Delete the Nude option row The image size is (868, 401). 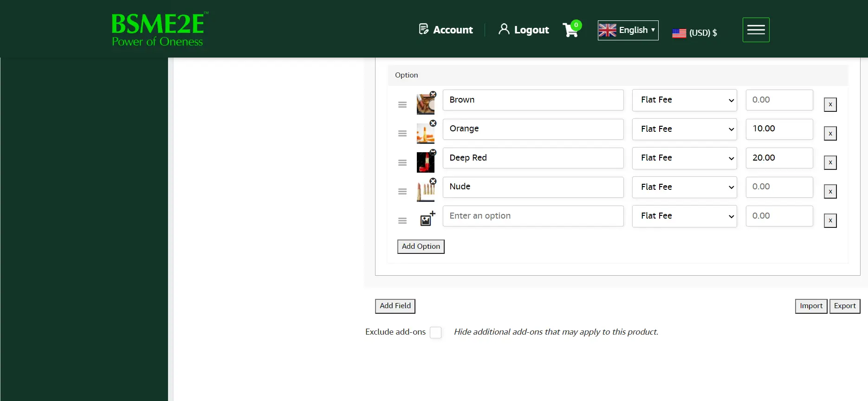point(830,192)
